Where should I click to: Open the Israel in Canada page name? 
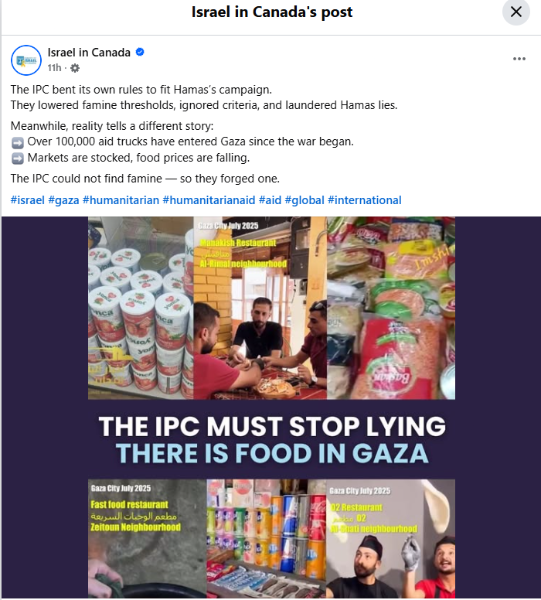89,52
